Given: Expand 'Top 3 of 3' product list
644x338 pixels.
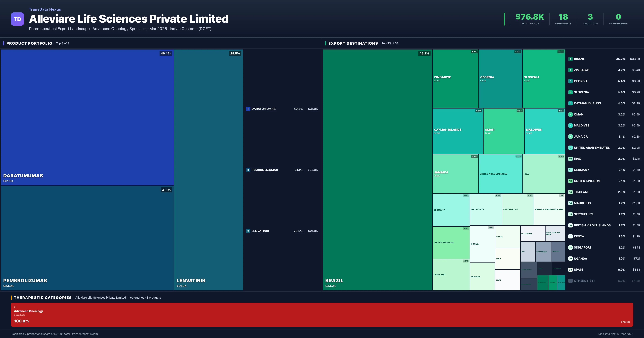Looking at the screenshot, I should (63, 43).
